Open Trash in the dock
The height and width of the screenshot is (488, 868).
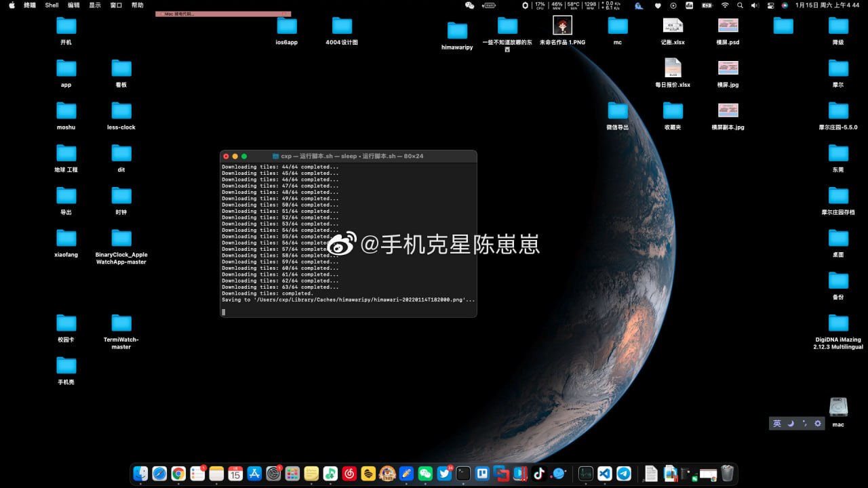pyautogui.click(x=727, y=474)
